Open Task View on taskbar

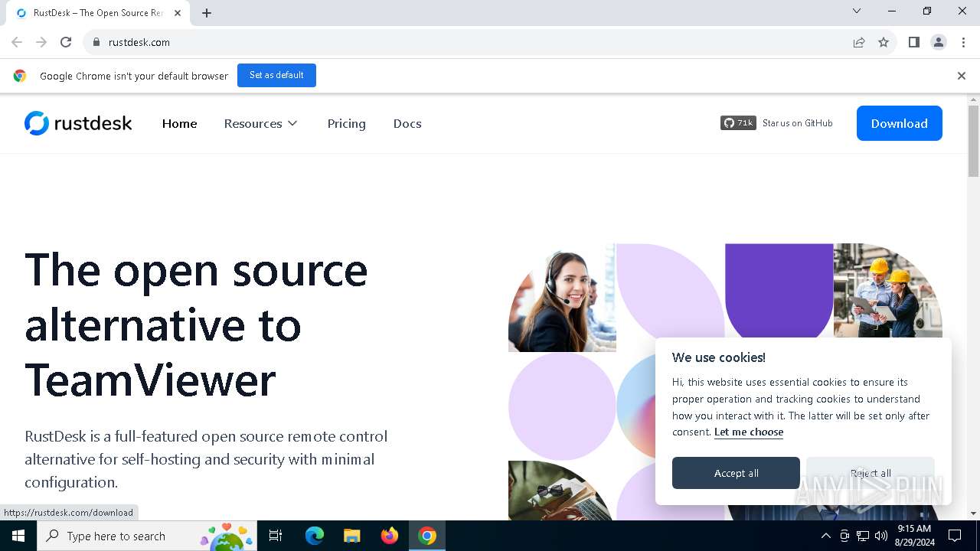point(276,536)
